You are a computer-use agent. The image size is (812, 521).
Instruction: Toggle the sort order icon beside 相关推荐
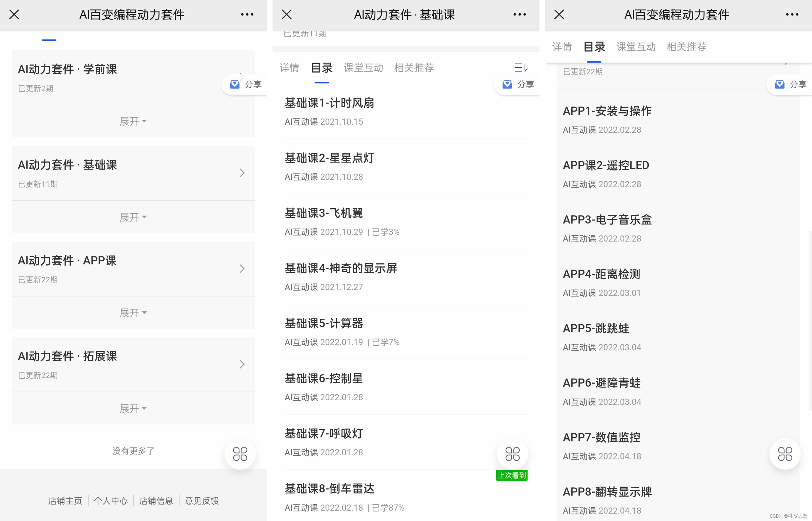tap(521, 68)
